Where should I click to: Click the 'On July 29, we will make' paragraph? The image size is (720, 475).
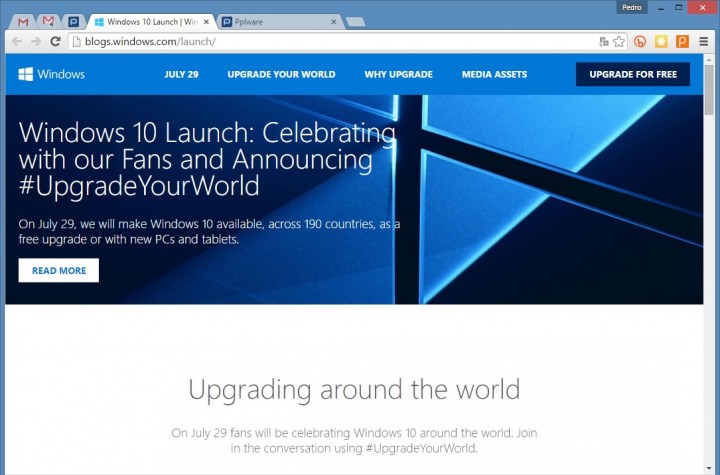209,232
